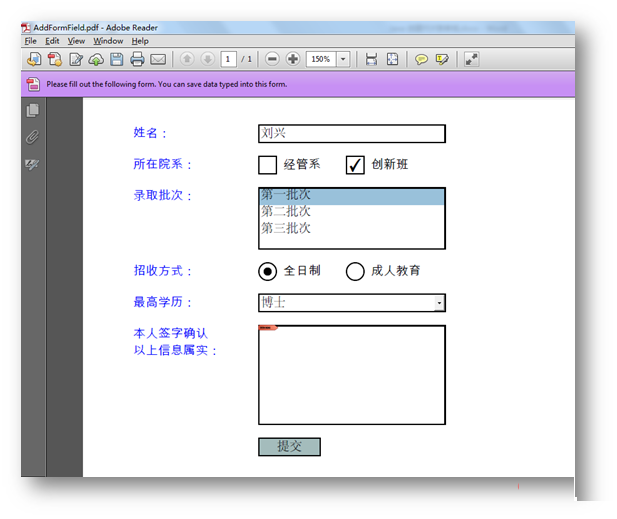Go to next page arrow
This screenshot has width=617, height=519.
pos(208,59)
